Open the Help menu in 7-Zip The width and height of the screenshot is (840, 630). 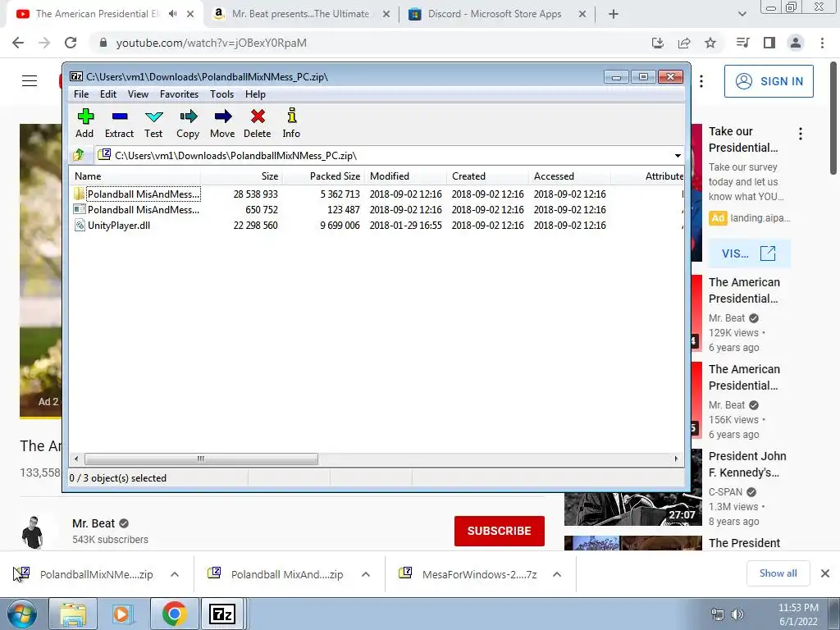pyautogui.click(x=255, y=94)
